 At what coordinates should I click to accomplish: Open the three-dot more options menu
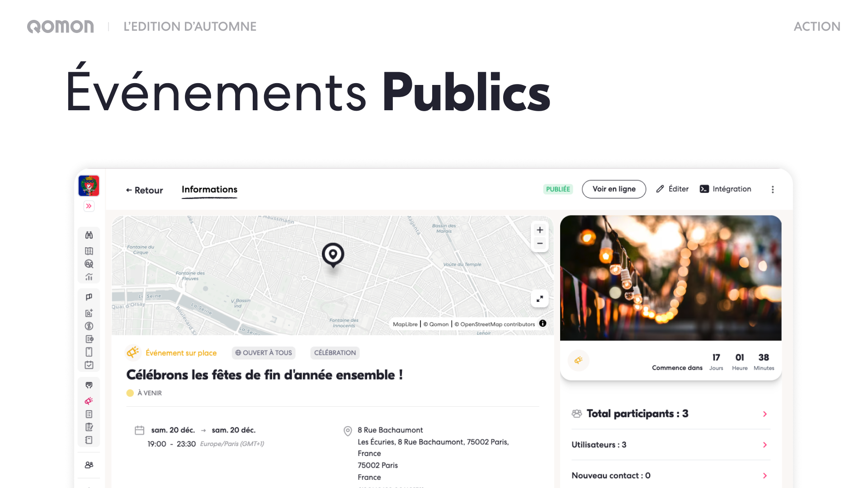(773, 190)
